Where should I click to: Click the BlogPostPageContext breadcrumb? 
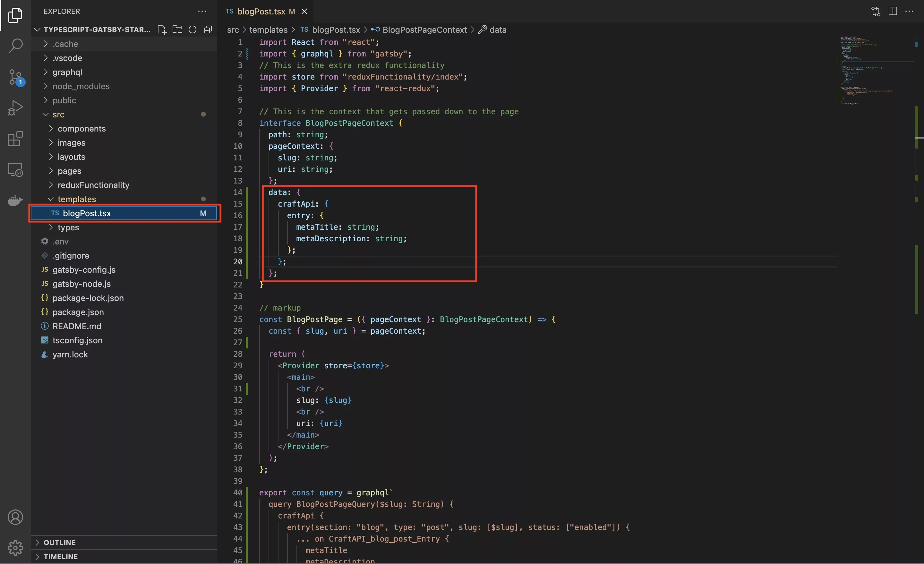pyautogui.click(x=424, y=30)
